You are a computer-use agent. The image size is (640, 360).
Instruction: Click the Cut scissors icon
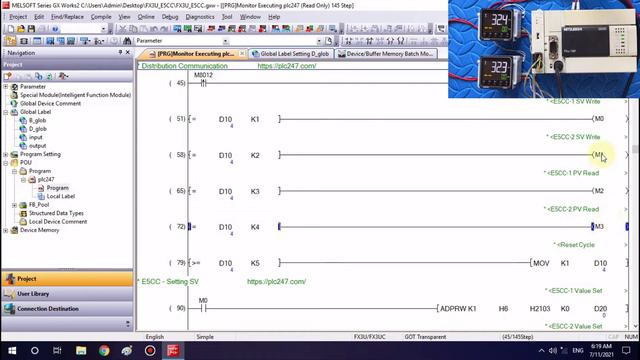122,29
